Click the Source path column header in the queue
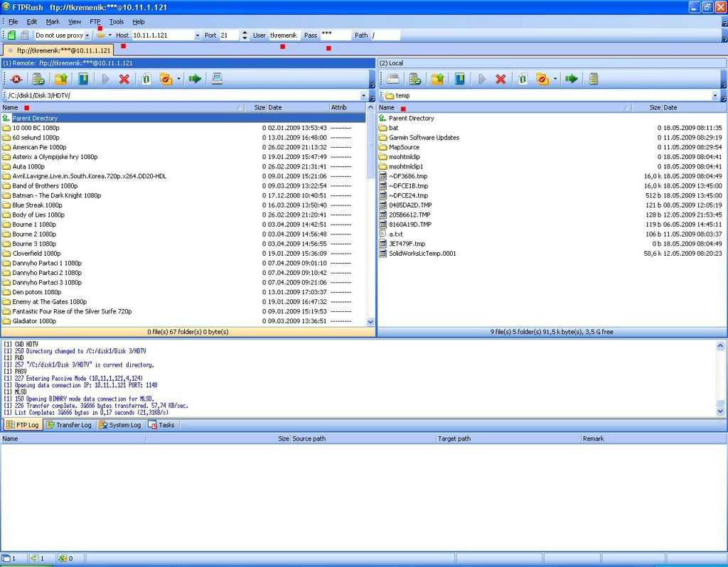This screenshot has height=567, width=728. coord(363,439)
